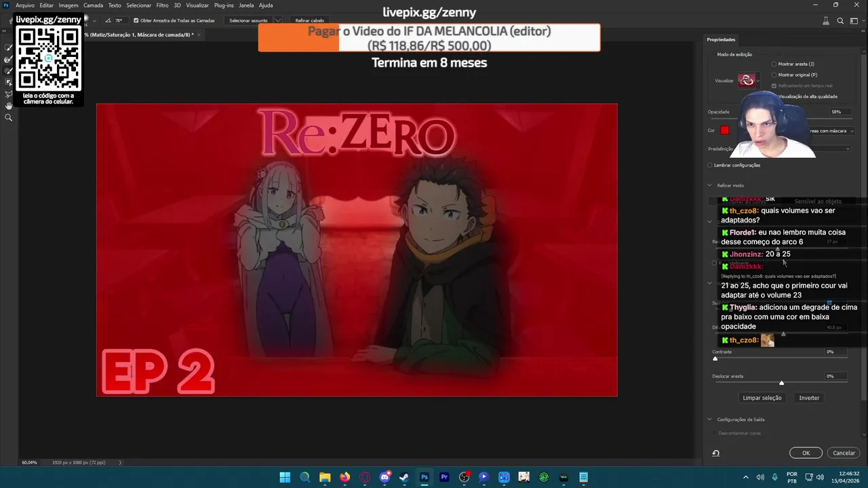Open the masked areas dropdown

[833, 131]
